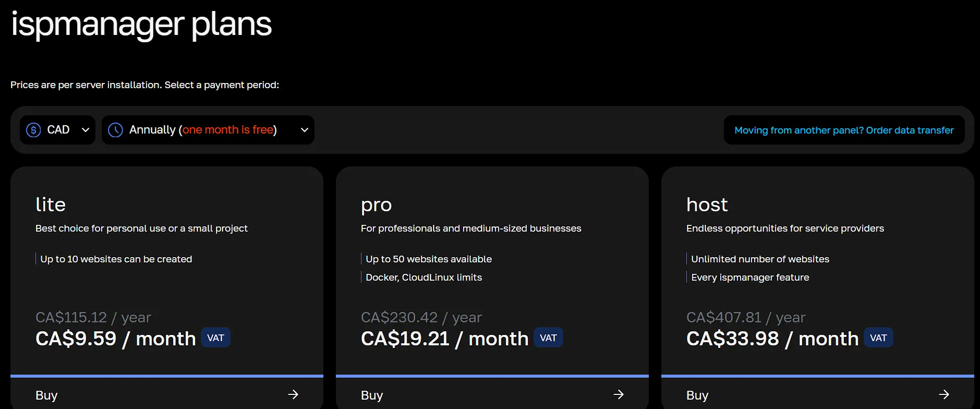Image resolution: width=980 pixels, height=409 pixels.
Task: Click the 'ispmanager plans' heading
Action: [x=141, y=25]
